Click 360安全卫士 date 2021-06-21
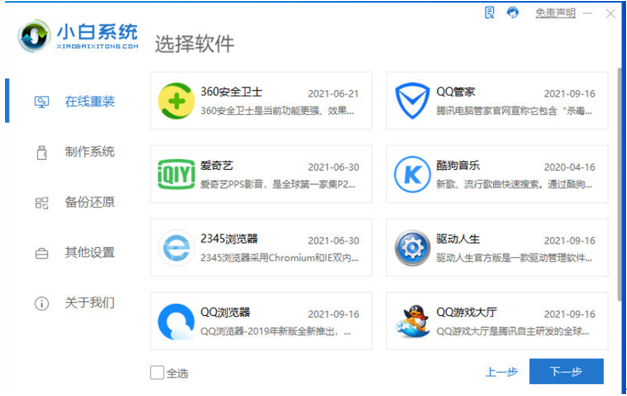Viewport: 627px width, 396px height. tap(333, 94)
